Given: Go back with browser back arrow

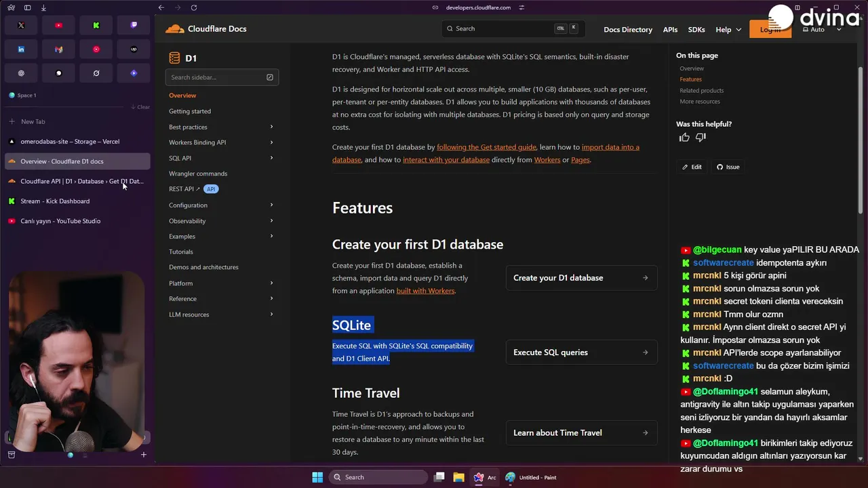Looking at the screenshot, I should coord(161,7).
